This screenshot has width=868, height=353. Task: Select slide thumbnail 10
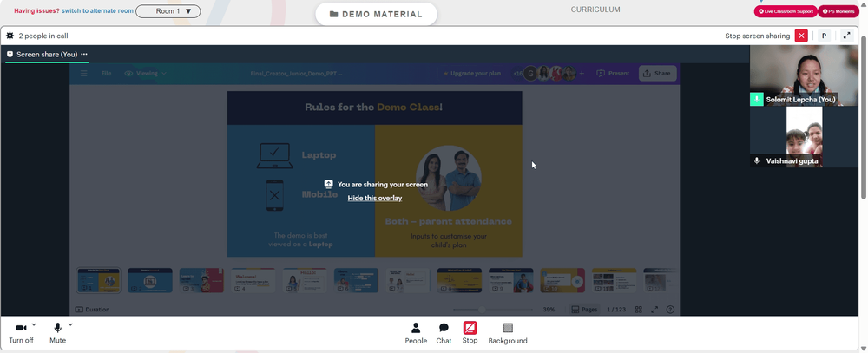coord(562,280)
